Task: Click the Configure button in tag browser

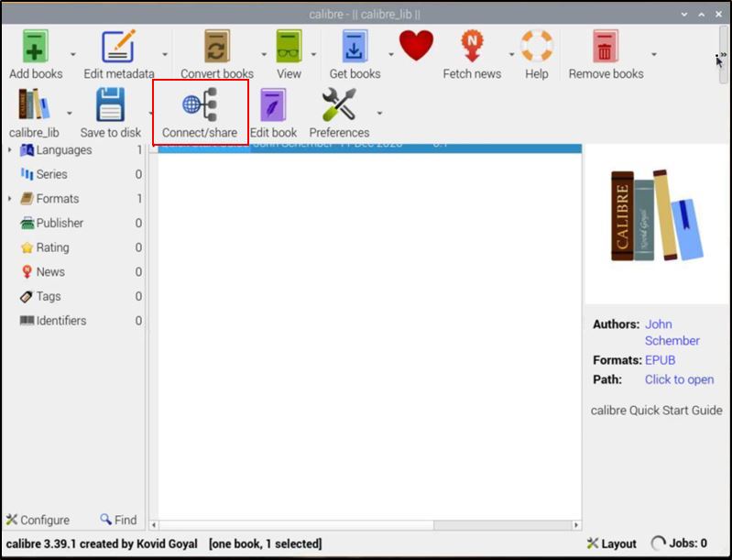Action: (x=38, y=520)
